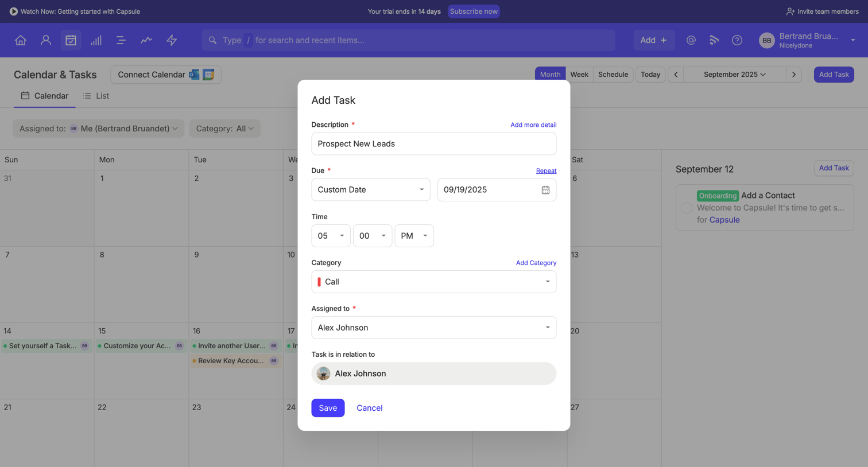Open the help question-mark icon
This screenshot has height=467, width=868.
[x=737, y=40]
